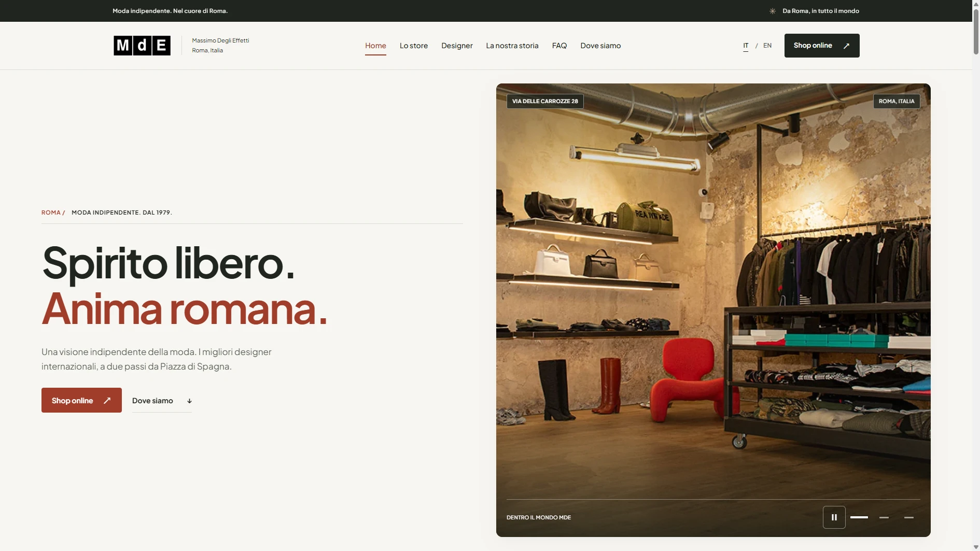Click the Via delle Carrozze 28 tag
The image size is (980, 551).
click(545, 101)
